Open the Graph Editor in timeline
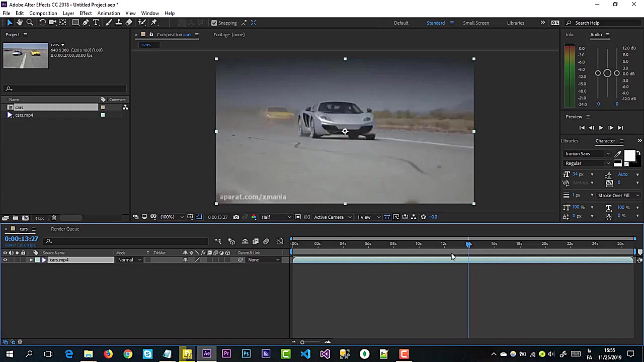Viewport: 644px width, 362px height. (x=280, y=242)
